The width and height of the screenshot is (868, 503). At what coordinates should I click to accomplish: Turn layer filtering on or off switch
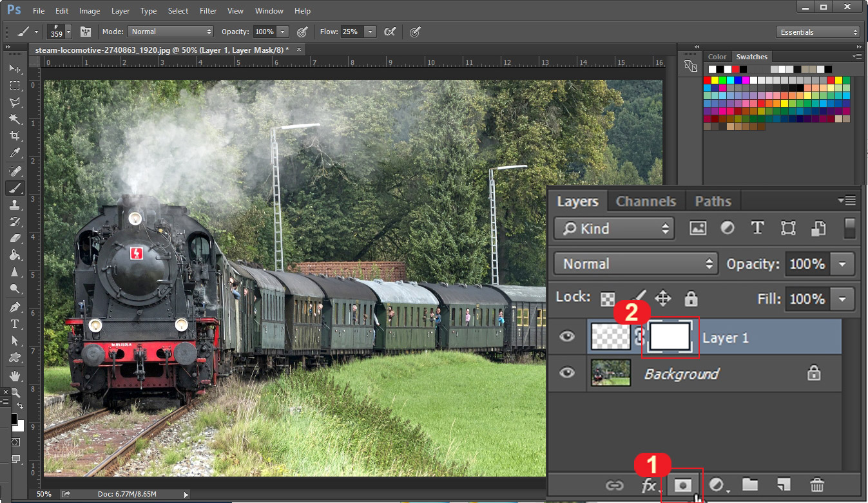pos(849,228)
